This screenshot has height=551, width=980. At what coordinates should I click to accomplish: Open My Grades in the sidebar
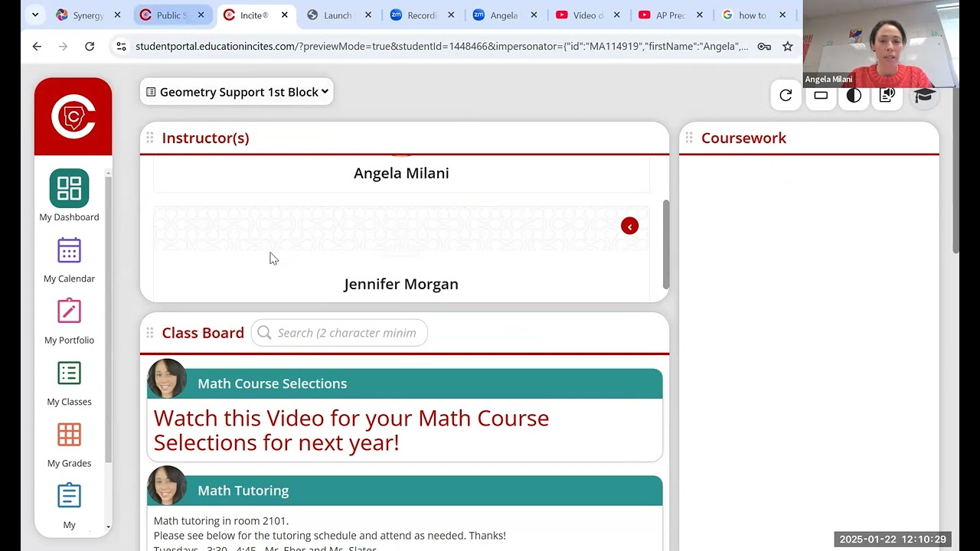click(x=69, y=445)
